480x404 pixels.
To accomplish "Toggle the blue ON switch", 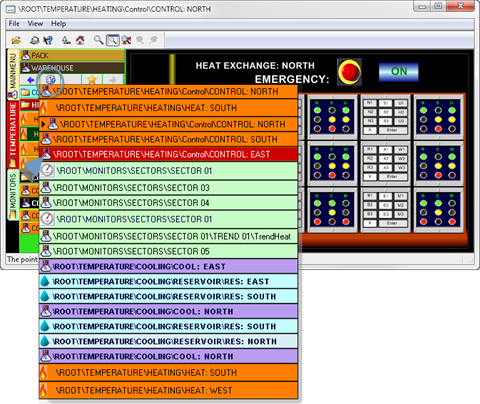I will (399, 72).
